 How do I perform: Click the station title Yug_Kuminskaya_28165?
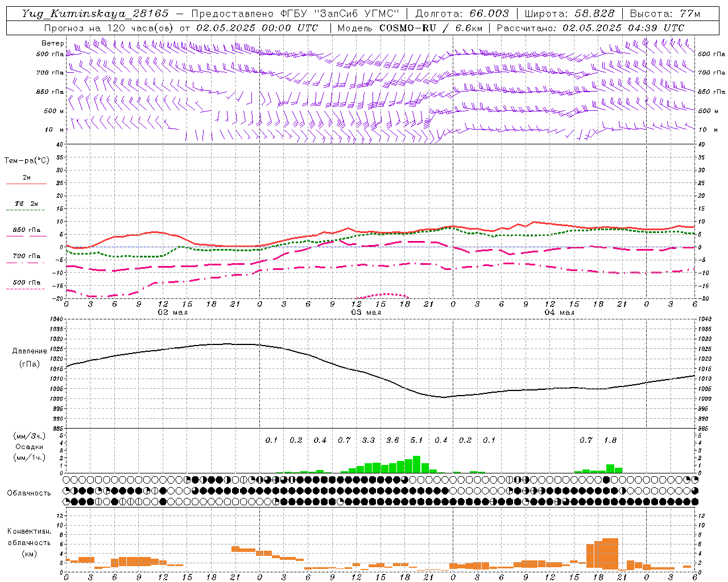[x=95, y=14]
